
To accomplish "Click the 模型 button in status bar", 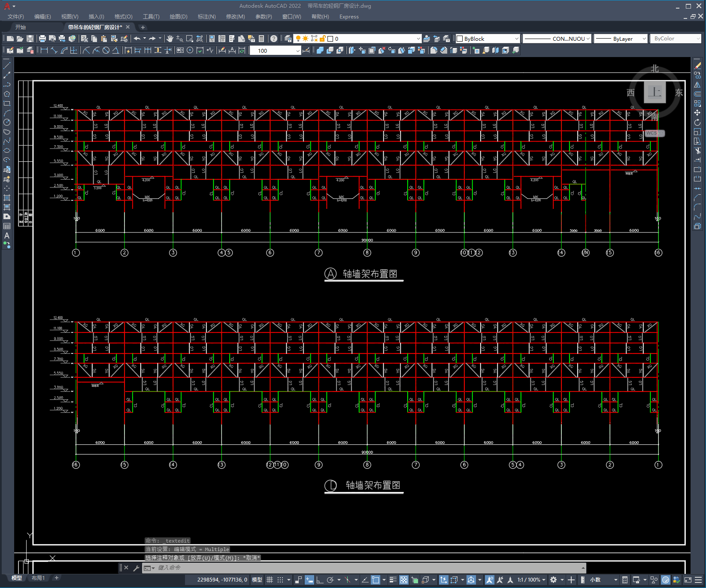I will [257, 580].
